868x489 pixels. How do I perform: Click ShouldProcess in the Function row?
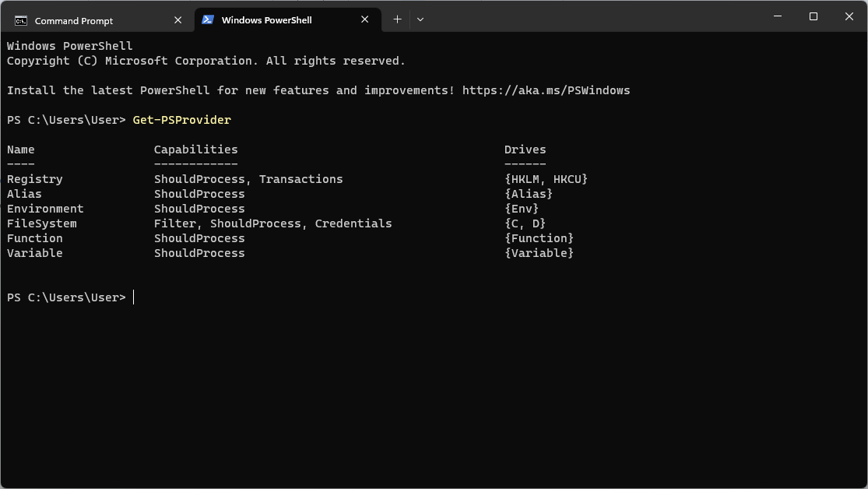(x=199, y=238)
